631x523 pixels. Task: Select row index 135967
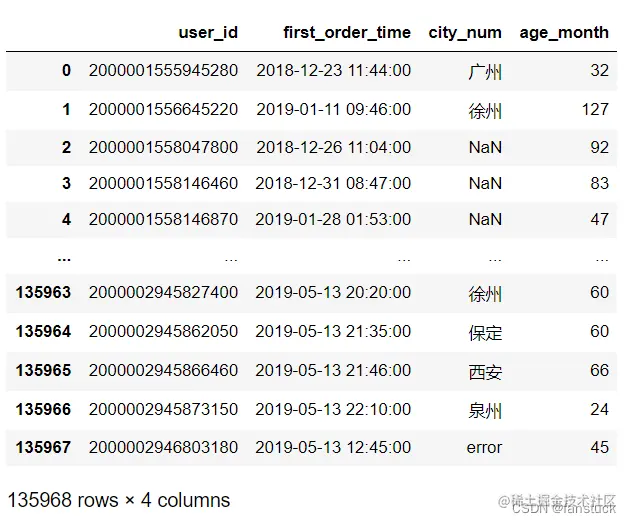pyautogui.click(x=43, y=447)
